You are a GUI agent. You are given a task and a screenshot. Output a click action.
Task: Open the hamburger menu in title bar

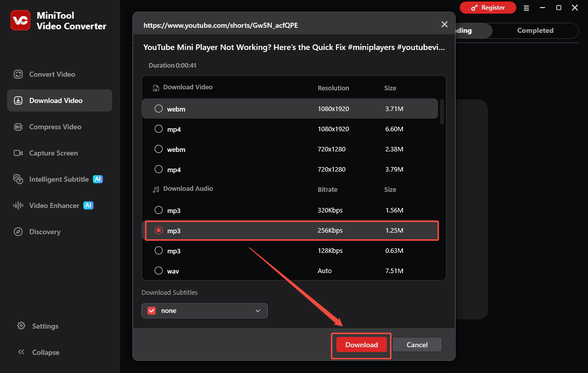click(526, 8)
